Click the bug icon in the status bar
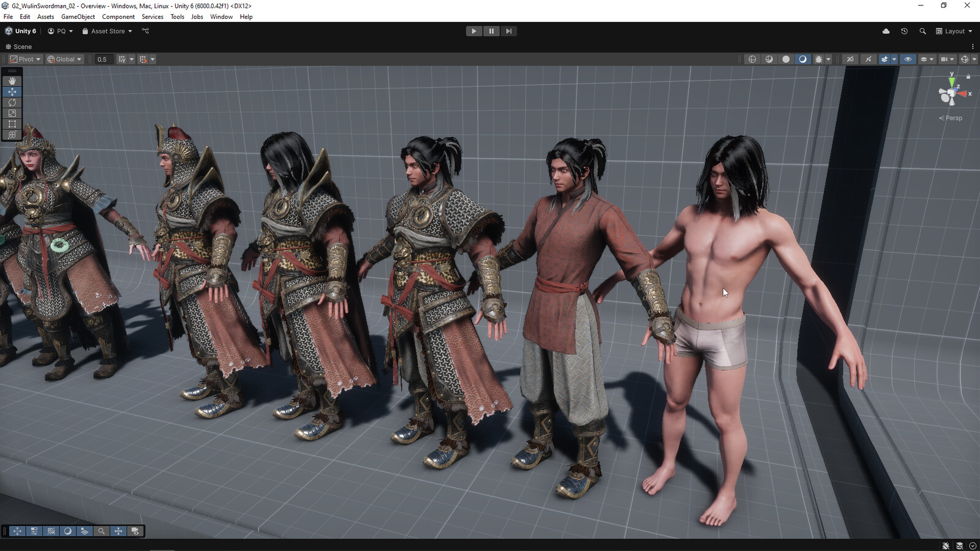 point(946,545)
